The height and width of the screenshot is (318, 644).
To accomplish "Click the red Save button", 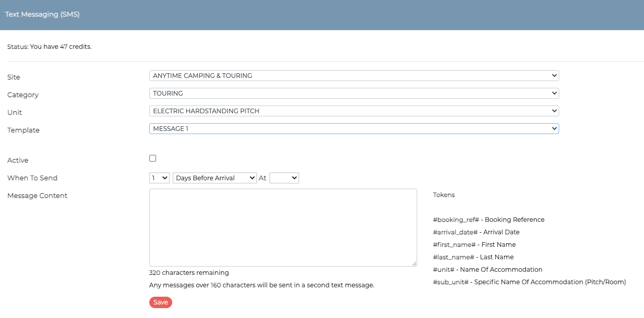I will point(161,302).
